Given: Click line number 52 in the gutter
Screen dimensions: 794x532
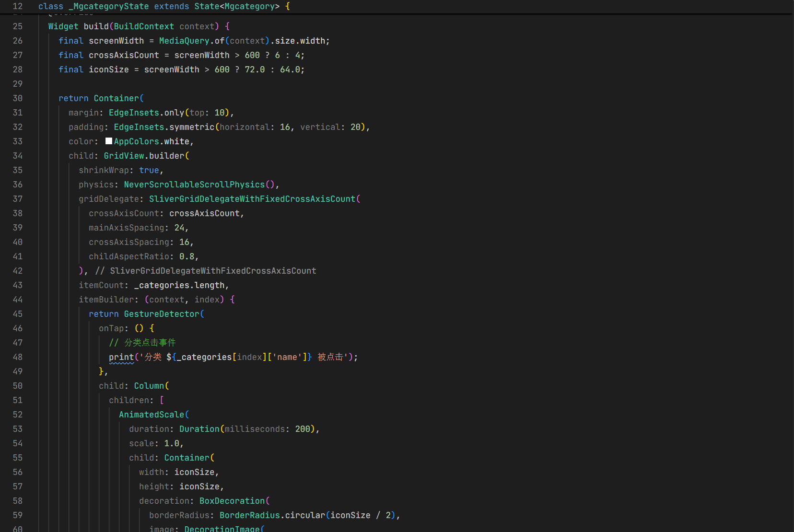Looking at the screenshot, I should pyautogui.click(x=18, y=415).
